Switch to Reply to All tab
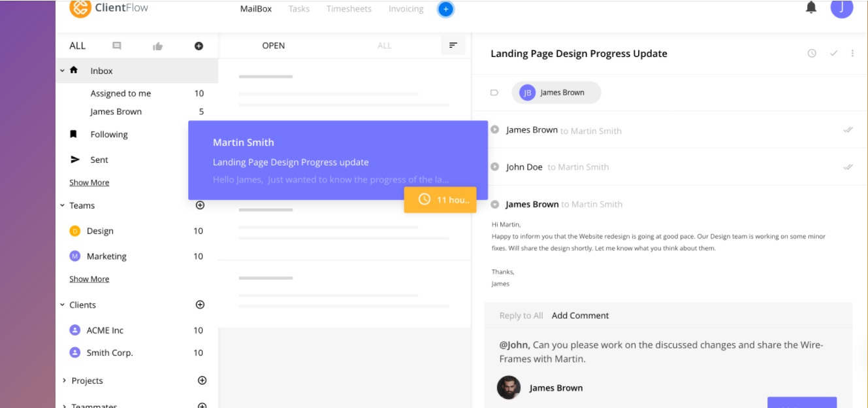 pos(521,316)
